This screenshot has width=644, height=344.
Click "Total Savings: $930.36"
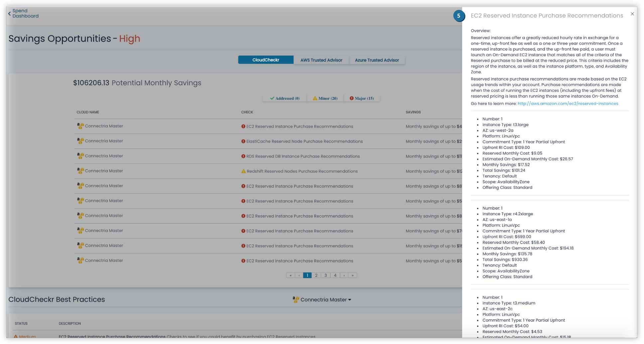coord(505,259)
